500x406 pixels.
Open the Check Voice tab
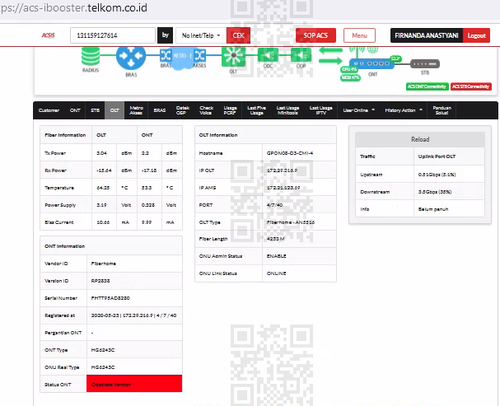pyautogui.click(x=206, y=110)
